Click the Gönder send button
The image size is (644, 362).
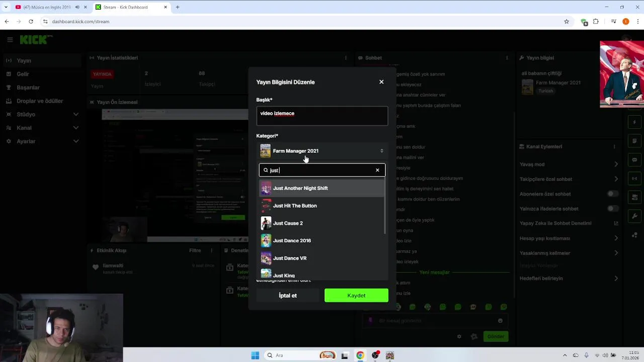tap(496, 336)
